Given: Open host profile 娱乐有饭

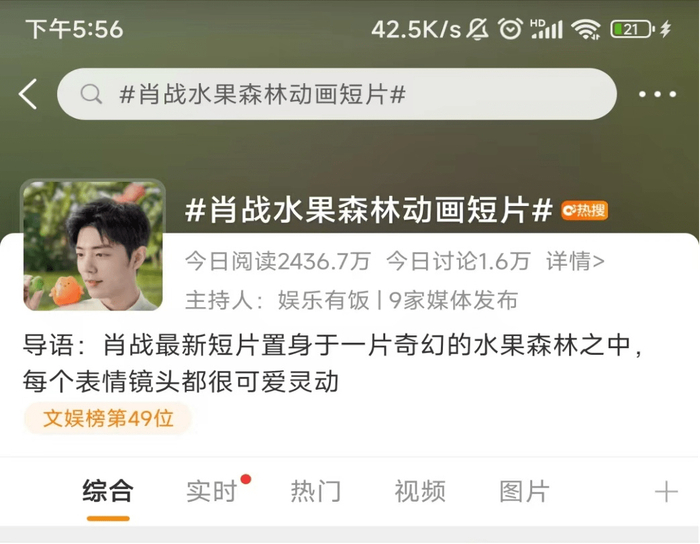Looking at the screenshot, I should click(323, 300).
